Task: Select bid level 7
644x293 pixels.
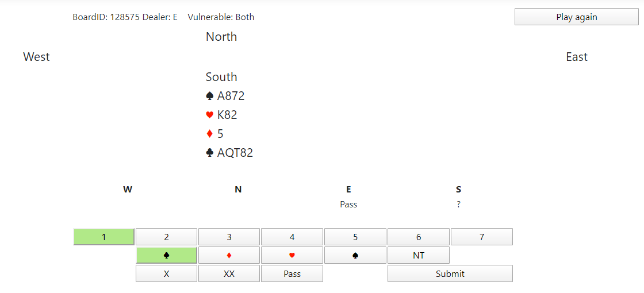Action: coord(481,237)
